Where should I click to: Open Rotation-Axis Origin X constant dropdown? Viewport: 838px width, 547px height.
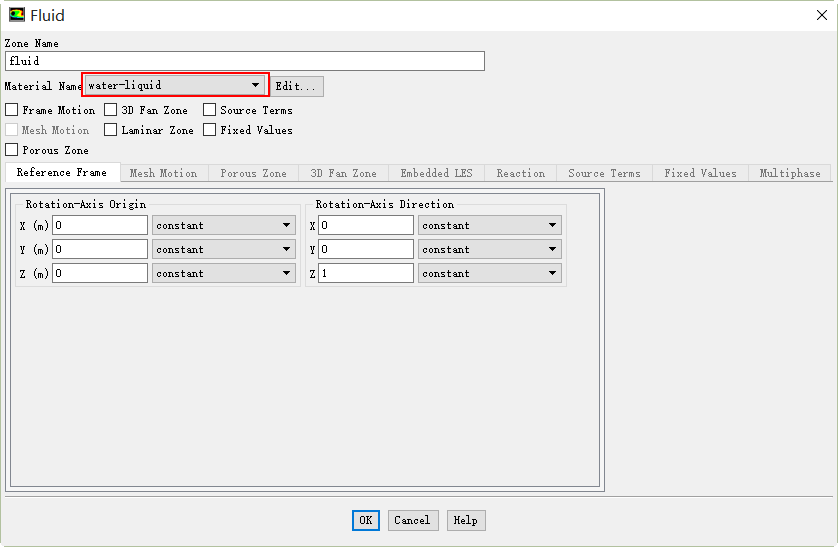[223, 225]
